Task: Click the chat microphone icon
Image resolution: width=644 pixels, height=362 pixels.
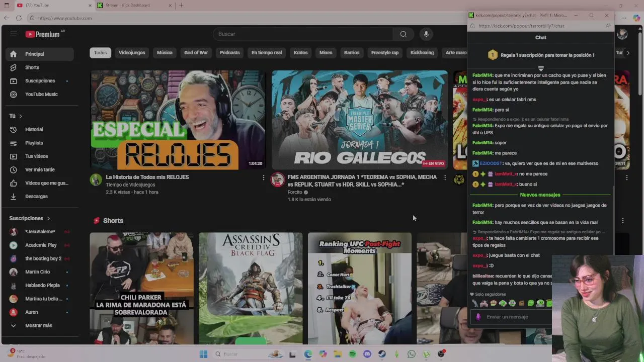Action: point(478,317)
